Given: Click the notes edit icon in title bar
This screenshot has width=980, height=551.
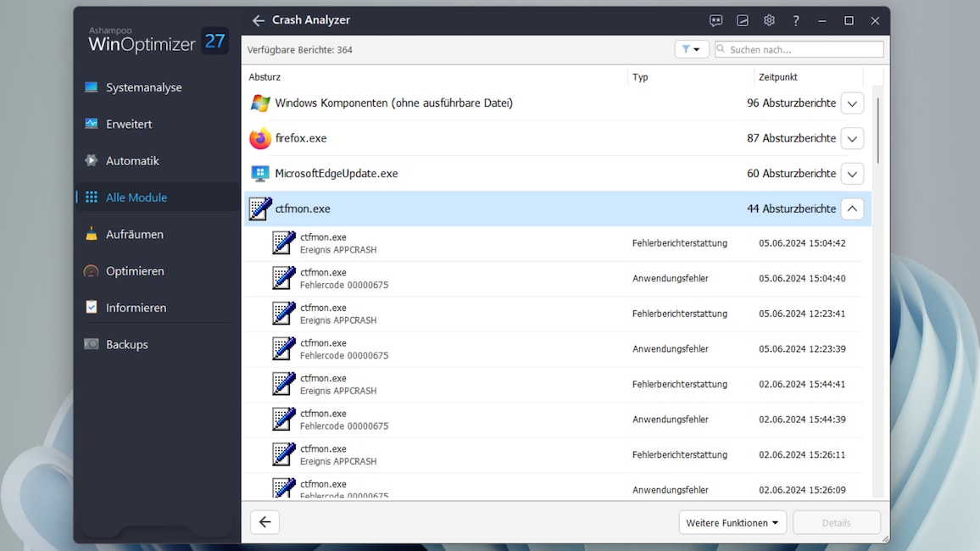Looking at the screenshot, I should click(742, 20).
